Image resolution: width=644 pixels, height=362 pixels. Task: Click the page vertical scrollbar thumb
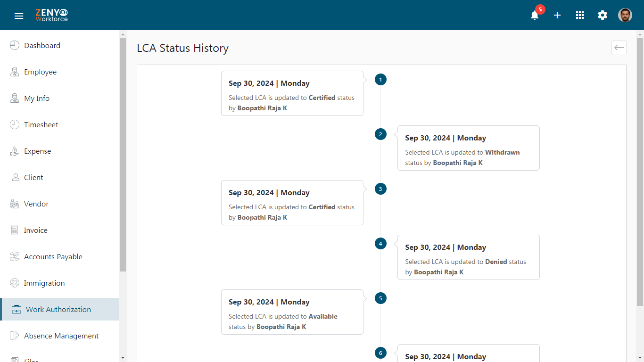[640, 172]
